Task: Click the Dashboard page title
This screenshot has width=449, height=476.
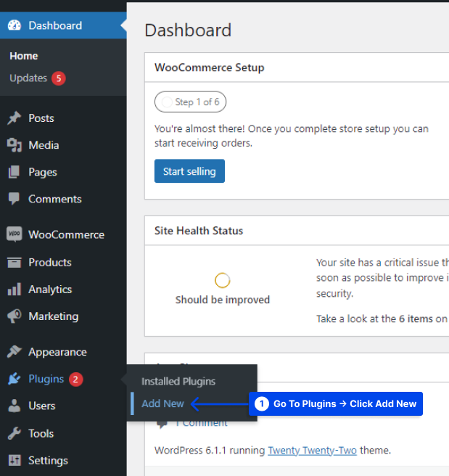Action: coord(188,30)
